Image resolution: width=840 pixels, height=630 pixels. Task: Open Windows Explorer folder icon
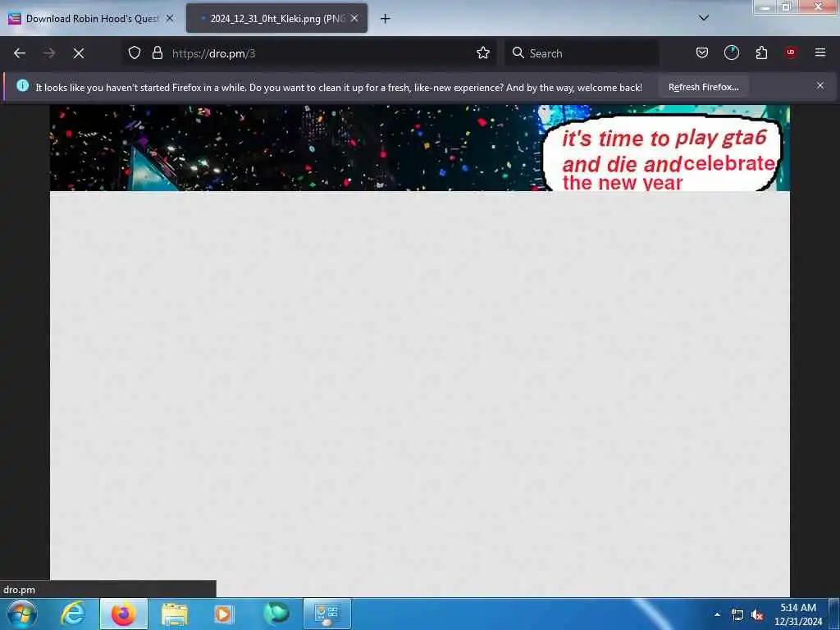(x=175, y=614)
